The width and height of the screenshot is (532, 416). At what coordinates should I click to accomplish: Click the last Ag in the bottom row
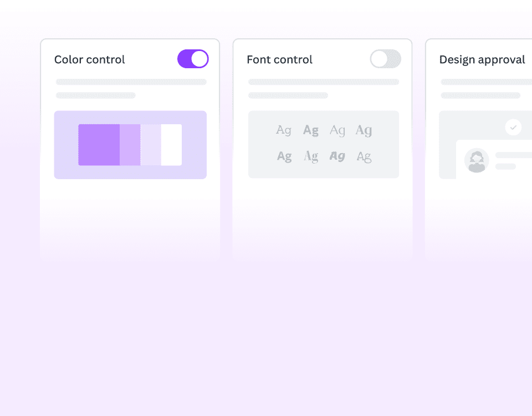tap(364, 156)
